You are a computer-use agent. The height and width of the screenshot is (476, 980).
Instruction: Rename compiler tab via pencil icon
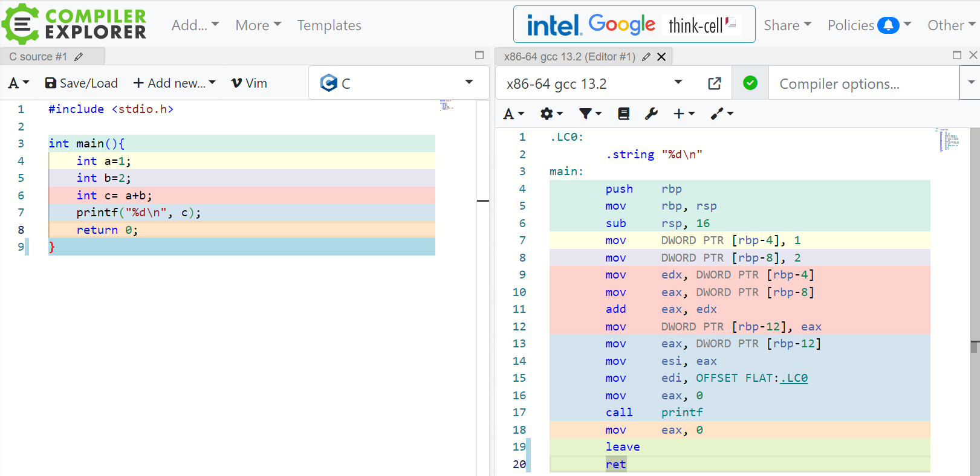pos(646,57)
